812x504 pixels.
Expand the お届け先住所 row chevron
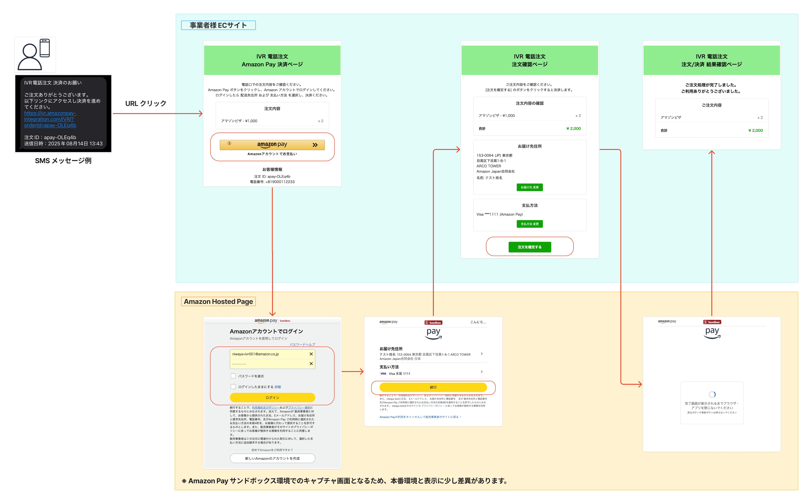point(481,354)
